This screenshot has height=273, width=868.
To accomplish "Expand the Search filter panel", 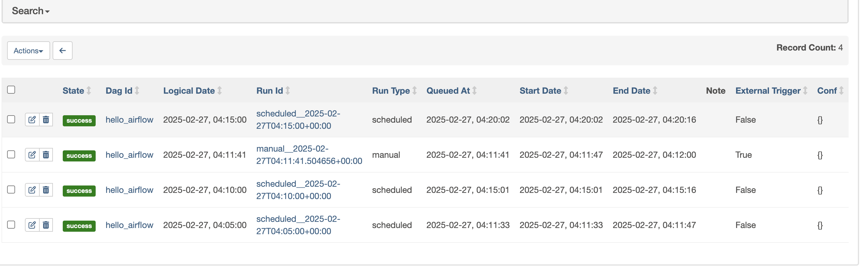I will [31, 11].
